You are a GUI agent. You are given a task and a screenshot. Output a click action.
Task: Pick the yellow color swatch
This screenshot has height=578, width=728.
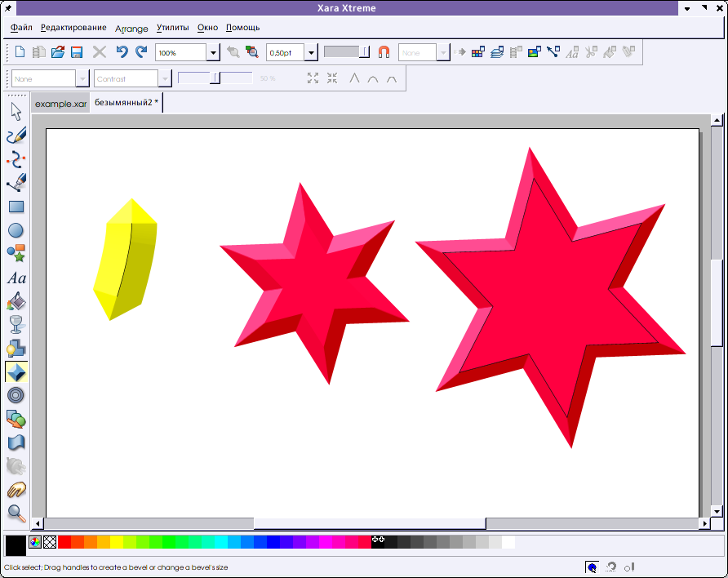click(x=117, y=542)
